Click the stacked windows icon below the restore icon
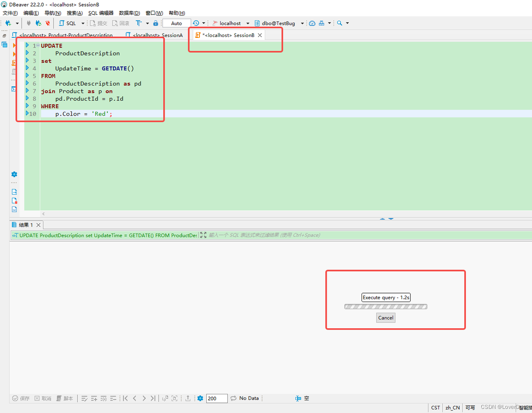Image resolution: width=532 pixels, height=413 pixels. [4, 44]
